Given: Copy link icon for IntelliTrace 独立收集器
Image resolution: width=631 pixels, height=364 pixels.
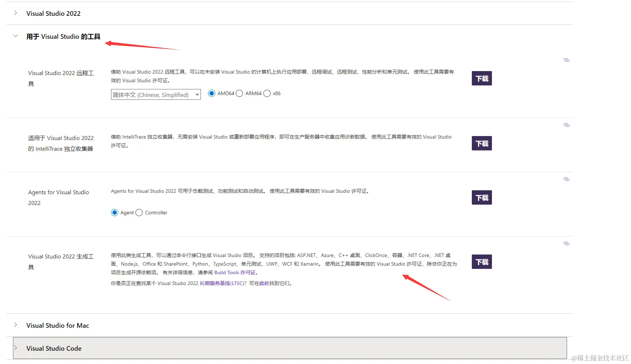Looking at the screenshot, I should (x=566, y=125).
